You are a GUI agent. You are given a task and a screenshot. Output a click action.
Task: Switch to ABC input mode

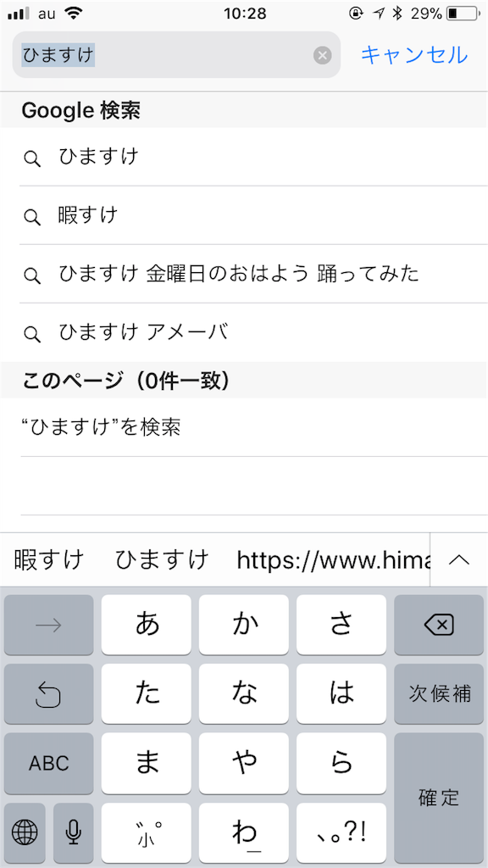click(x=48, y=764)
